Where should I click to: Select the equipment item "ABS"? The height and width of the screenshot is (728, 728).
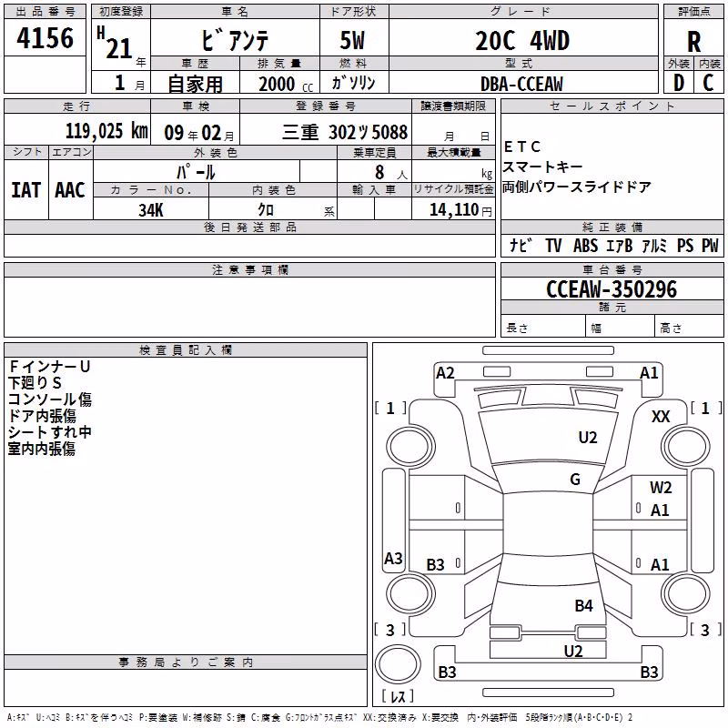click(585, 245)
